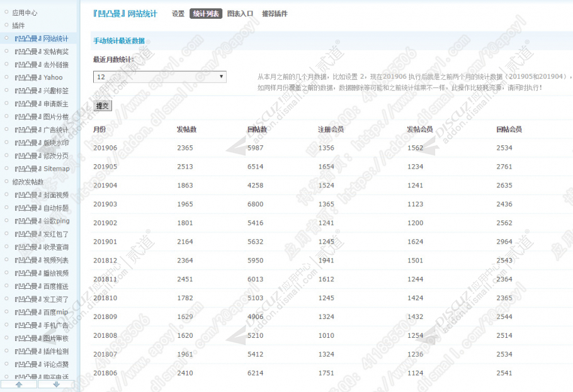Screen dimensions: 573x392
Task: Click the month cell 201901
Action: pyautogui.click(x=105, y=242)
